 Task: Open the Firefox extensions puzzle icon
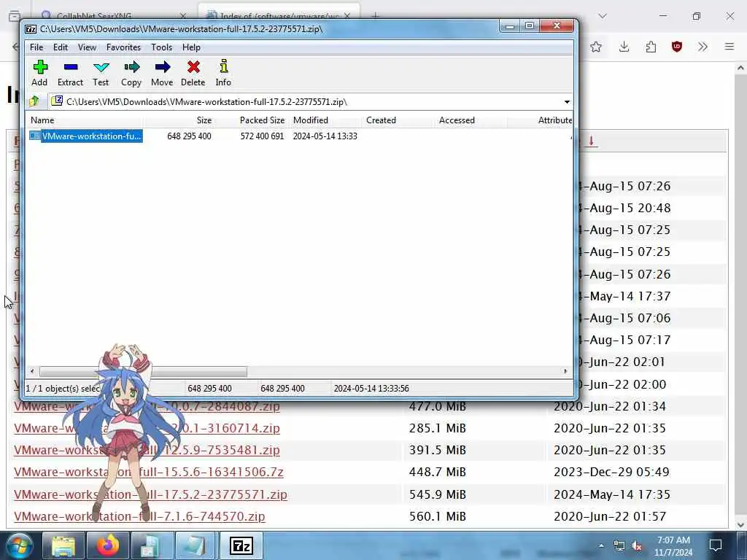tap(651, 47)
